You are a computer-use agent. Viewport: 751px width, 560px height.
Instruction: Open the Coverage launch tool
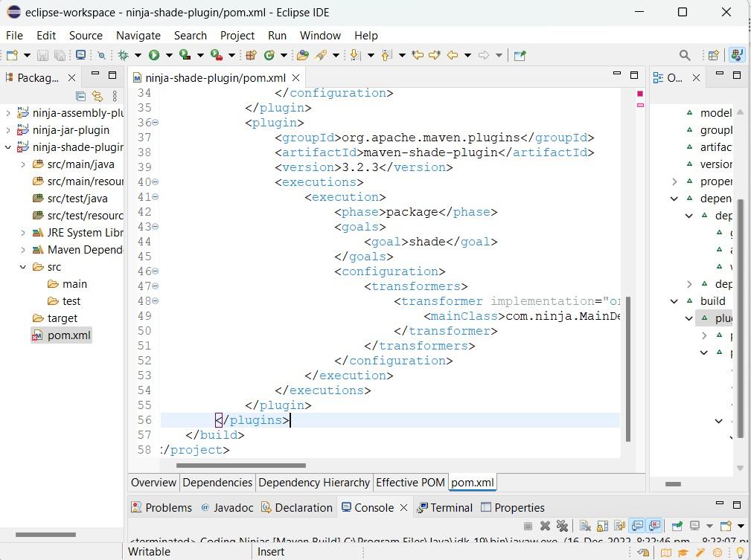tap(185, 55)
